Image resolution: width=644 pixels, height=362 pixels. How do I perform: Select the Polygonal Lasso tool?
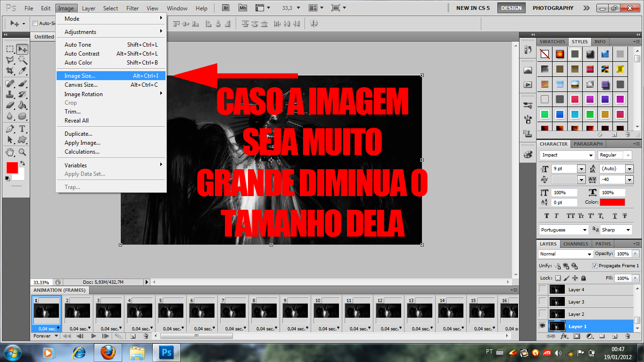click(10, 60)
